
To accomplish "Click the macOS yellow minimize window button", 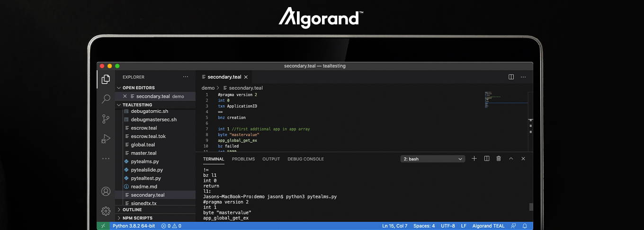I will click(109, 66).
